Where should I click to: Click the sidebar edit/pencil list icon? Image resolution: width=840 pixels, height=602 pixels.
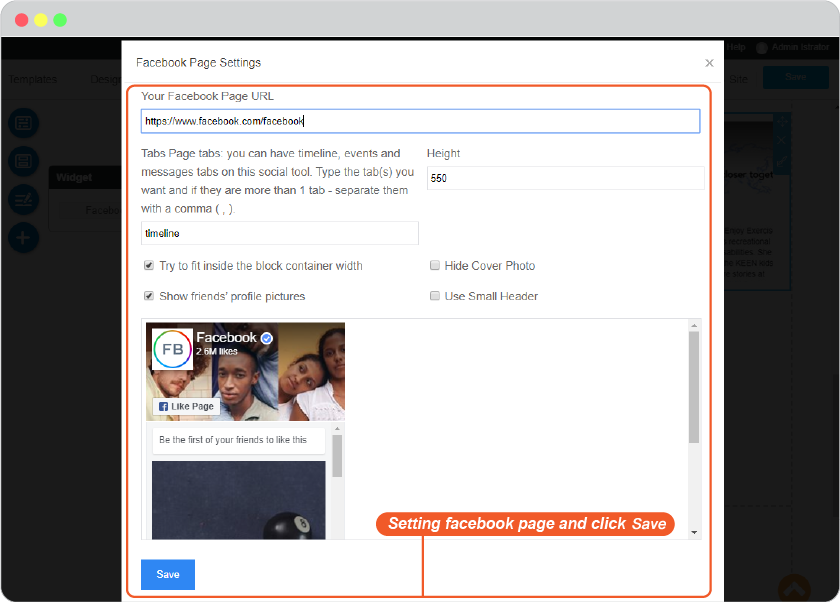[x=23, y=199]
